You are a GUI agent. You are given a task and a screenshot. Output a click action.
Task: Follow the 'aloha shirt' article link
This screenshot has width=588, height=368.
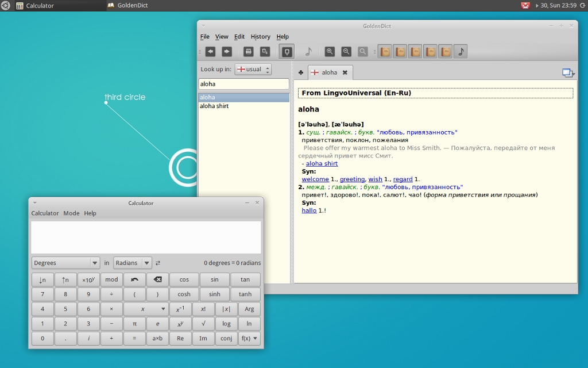click(322, 163)
